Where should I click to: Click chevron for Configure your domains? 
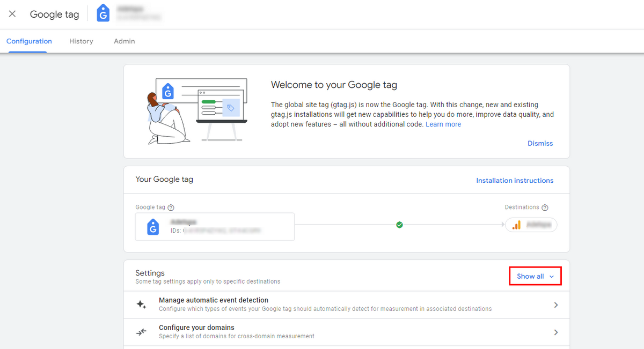(x=556, y=332)
